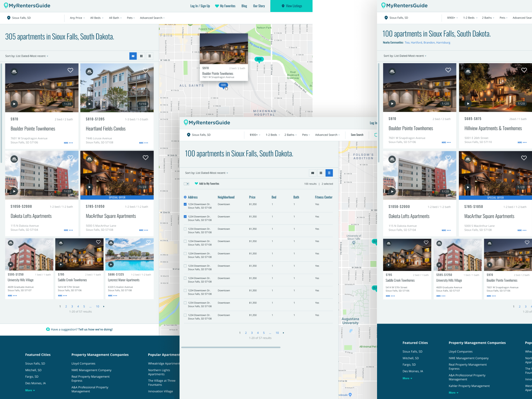This screenshot has width=532, height=399.
Task: Select grid view icon above the address table
Action: coord(321,173)
